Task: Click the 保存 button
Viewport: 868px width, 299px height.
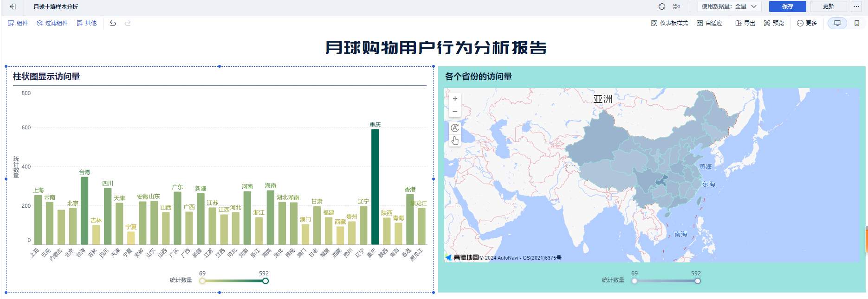Action: (788, 6)
